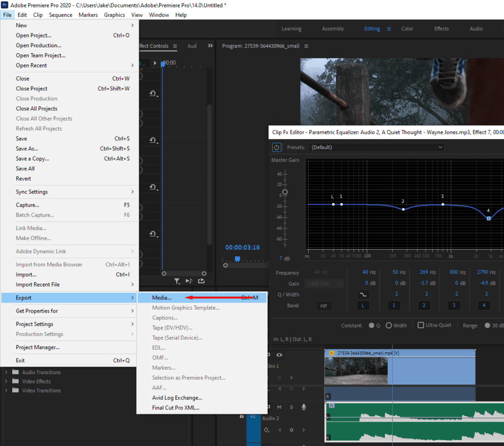The width and height of the screenshot is (504, 446).
Task: Click Project Manager... in File menu
Action: pos(69,347)
